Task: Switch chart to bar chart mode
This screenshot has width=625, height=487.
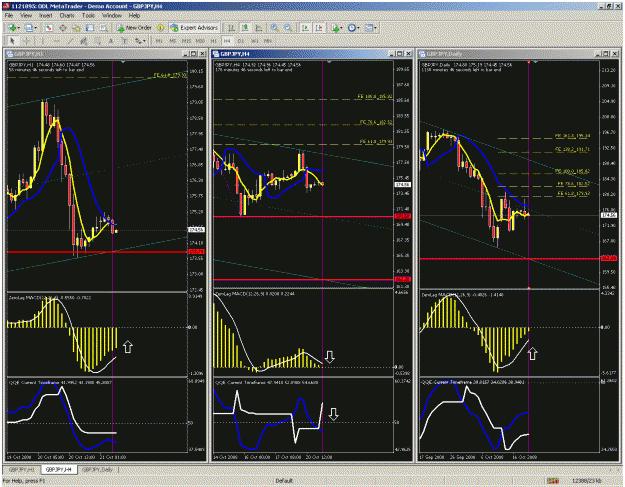Action: [231, 28]
